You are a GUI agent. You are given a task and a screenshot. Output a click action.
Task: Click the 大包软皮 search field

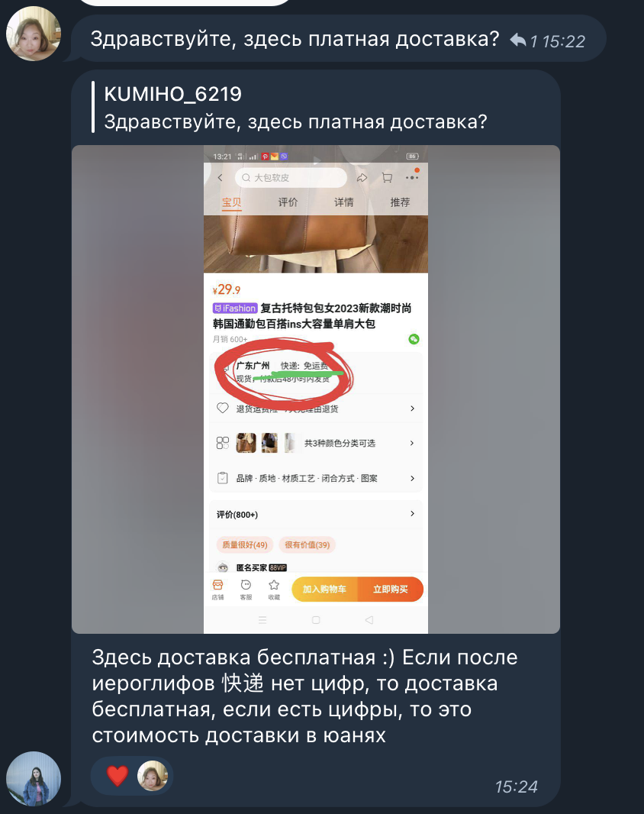(x=291, y=178)
